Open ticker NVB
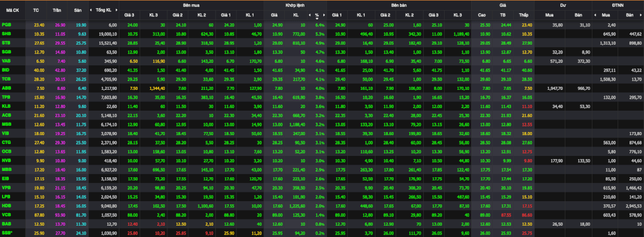 [6, 160]
